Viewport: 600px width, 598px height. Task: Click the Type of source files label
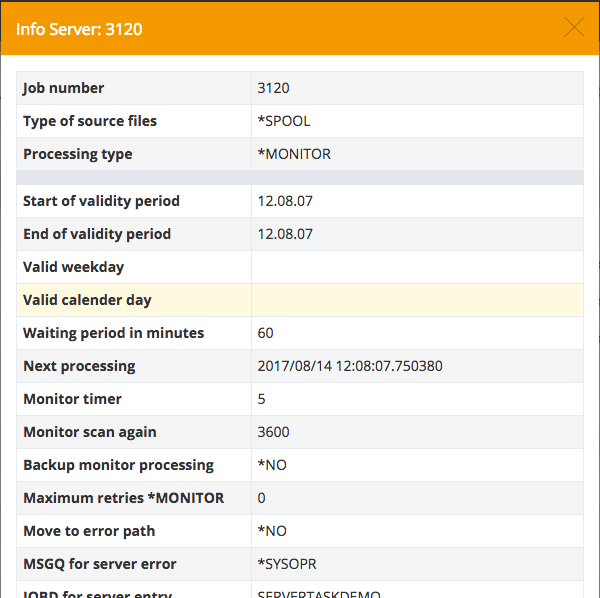click(90, 121)
